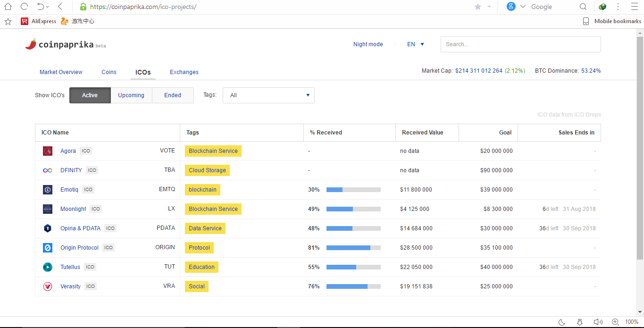Click the DFINITY infinity logo
The width and height of the screenshot is (644, 328).
pos(48,170)
